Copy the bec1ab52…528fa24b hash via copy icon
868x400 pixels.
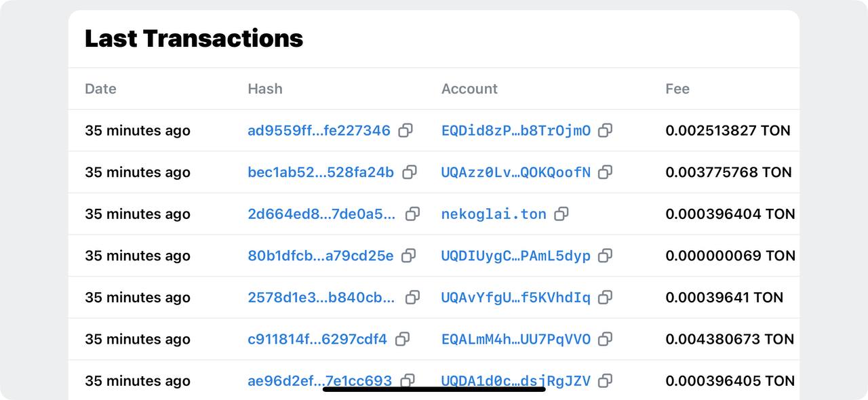pyautogui.click(x=410, y=172)
